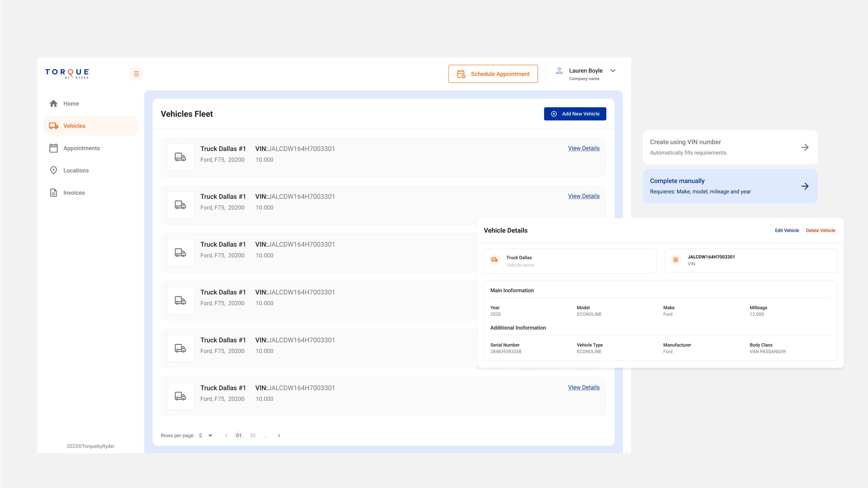
Task: Open Invoices in the sidebar
Action: point(74,193)
